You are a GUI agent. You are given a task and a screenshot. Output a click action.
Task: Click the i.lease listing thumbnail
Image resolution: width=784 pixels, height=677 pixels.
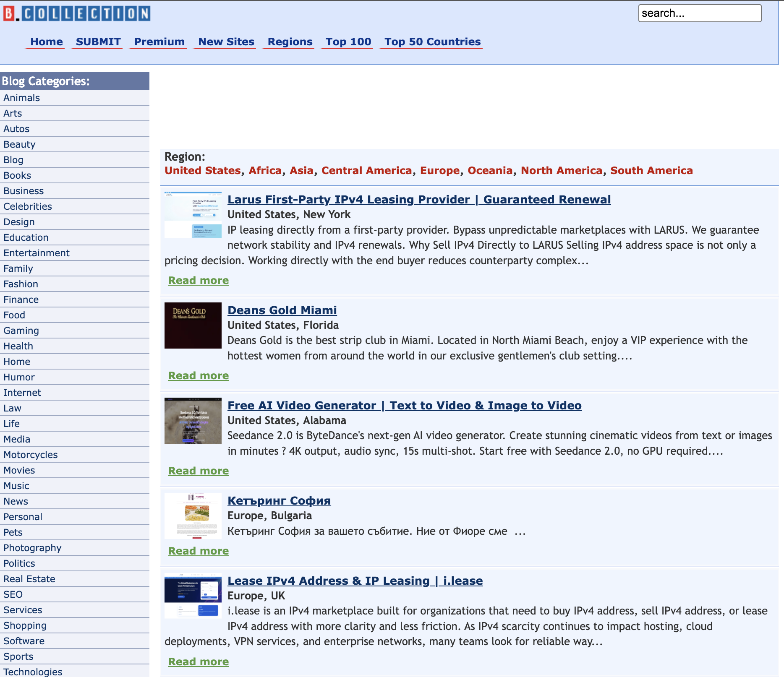point(193,596)
